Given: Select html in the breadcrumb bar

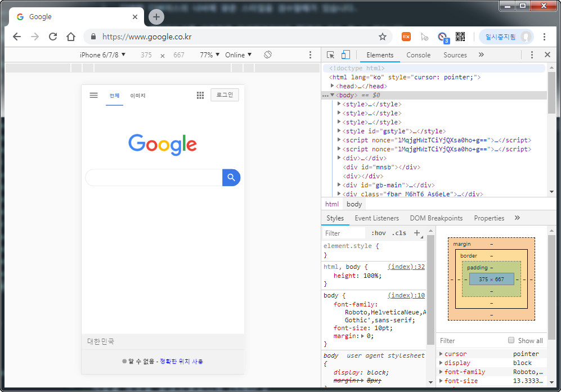Looking at the screenshot, I should point(332,204).
